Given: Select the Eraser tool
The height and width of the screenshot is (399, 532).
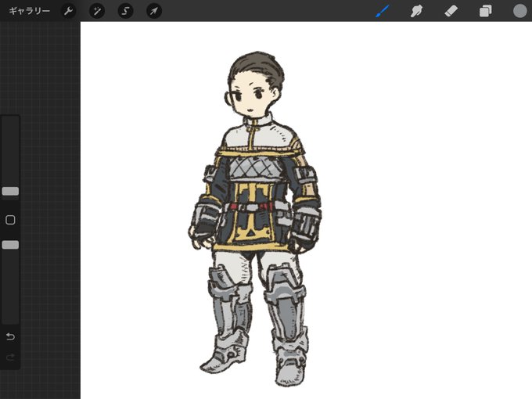Looking at the screenshot, I should (x=451, y=11).
